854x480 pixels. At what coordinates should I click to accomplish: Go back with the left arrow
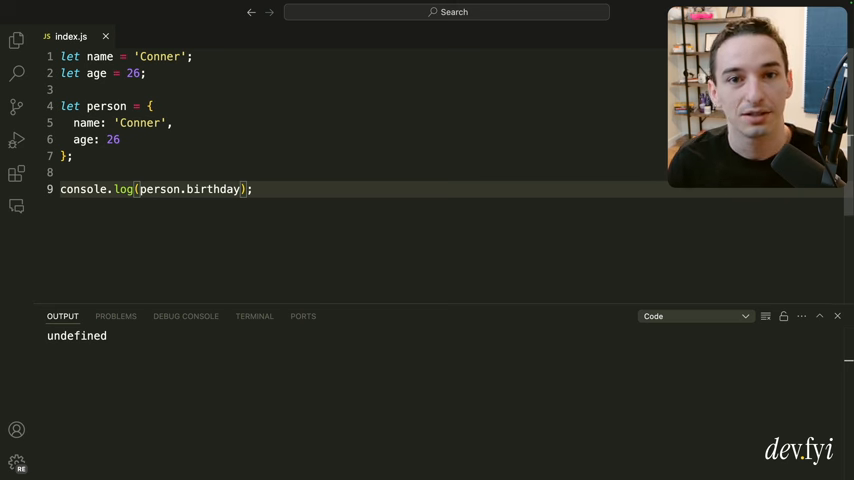tap(251, 12)
